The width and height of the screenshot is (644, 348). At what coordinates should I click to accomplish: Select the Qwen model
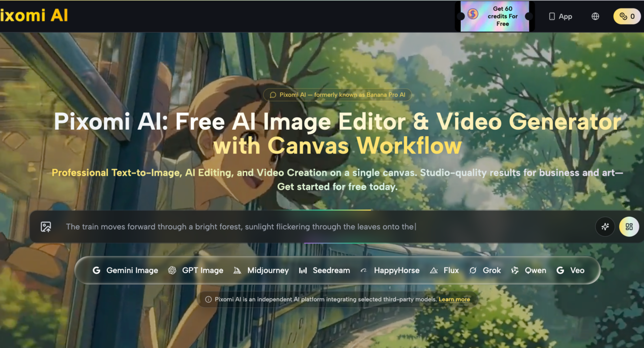click(x=529, y=270)
